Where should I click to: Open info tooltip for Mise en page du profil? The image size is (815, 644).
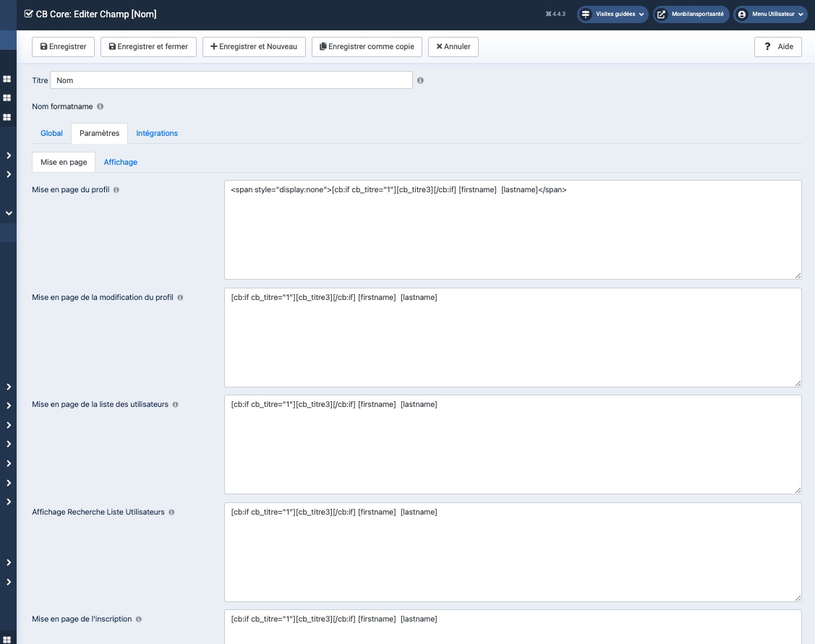tap(116, 190)
